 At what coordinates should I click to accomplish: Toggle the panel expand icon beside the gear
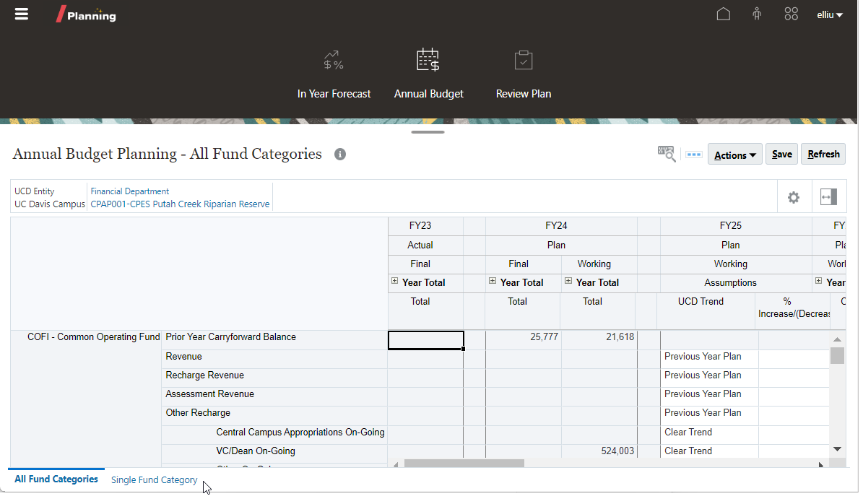point(828,196)
